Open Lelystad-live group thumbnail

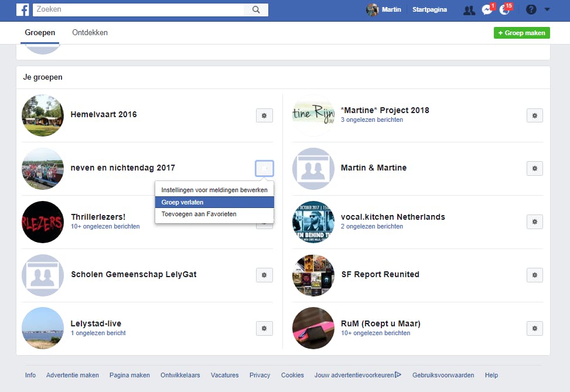(43, 328)
